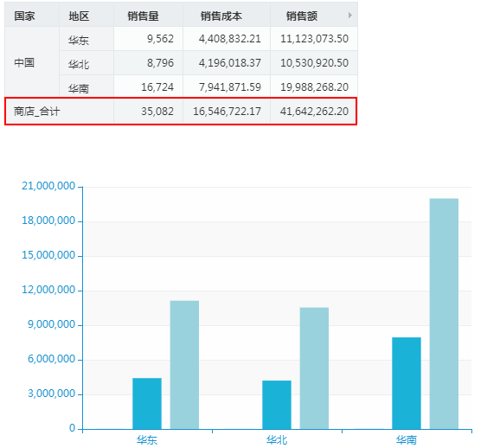Select the 国家 column header
Image resolution: width=487 pixels, height=448 pixels.
32,16
